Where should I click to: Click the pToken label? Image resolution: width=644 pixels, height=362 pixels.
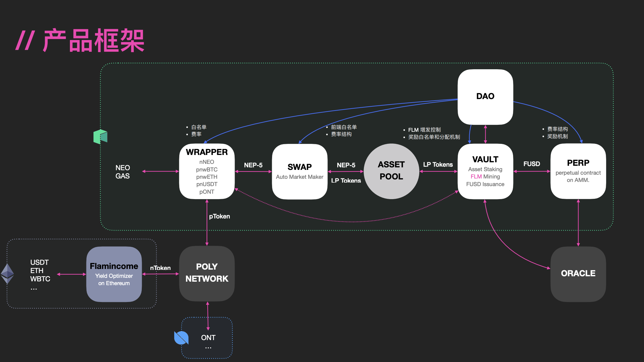tap(219, 216)
